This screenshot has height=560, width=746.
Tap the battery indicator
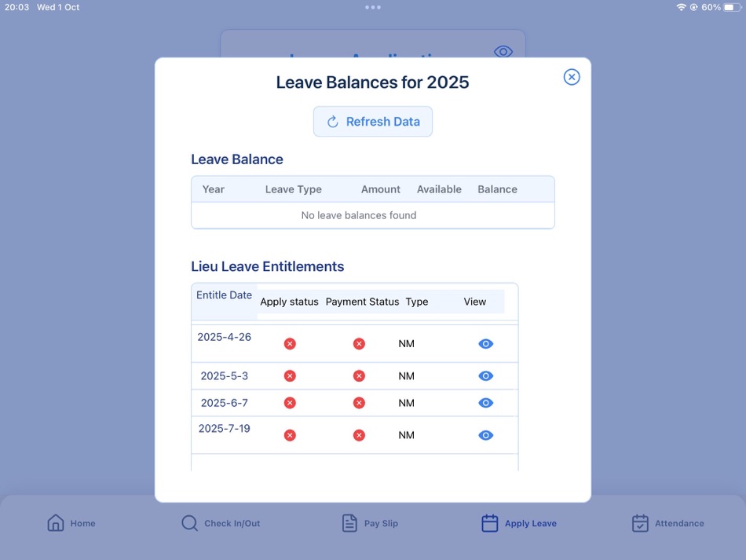coord(732,7)
